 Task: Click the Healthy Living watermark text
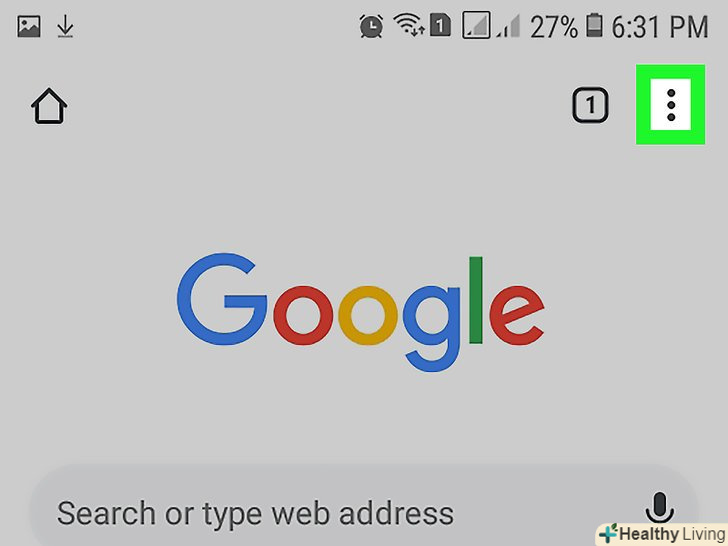coord(673,534)
